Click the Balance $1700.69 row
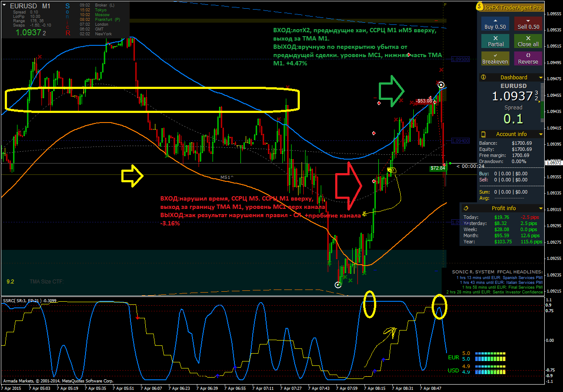Viewport: 563px width, 392px height. click(x=505, y=143)
